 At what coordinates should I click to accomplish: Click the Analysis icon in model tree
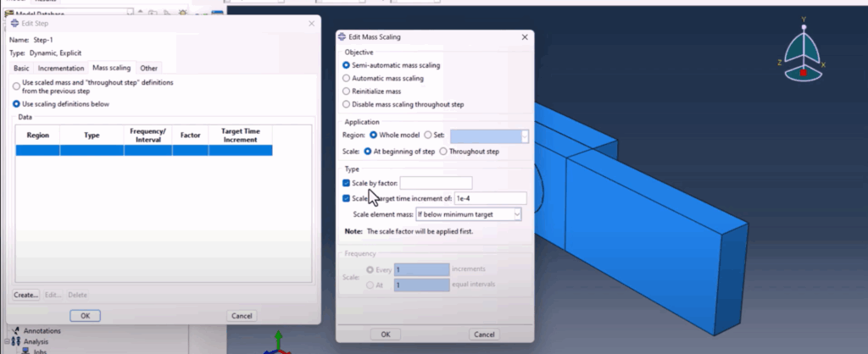coord(16,342)
